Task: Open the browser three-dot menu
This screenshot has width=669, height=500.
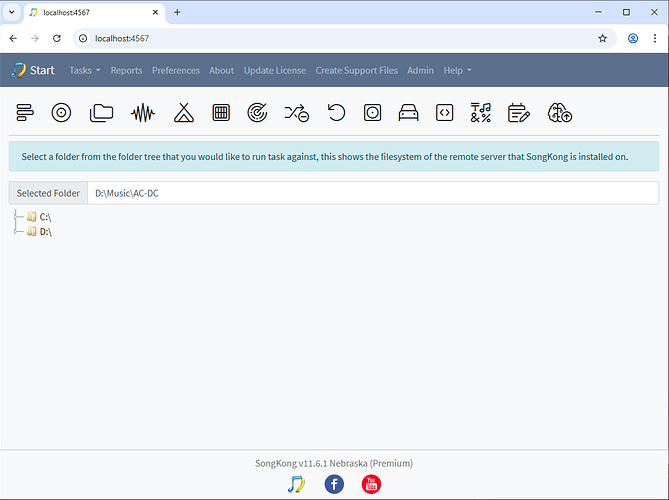Action: pos(655,38)
